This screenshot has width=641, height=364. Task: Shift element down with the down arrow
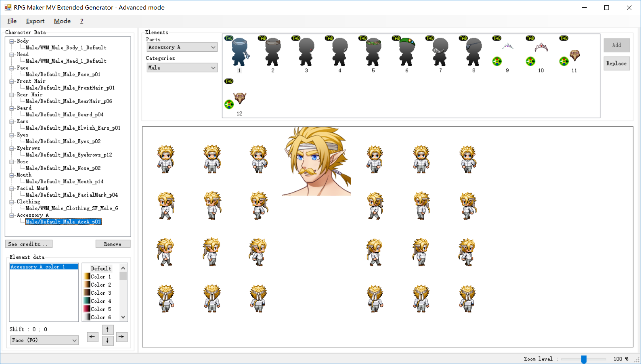108,340
